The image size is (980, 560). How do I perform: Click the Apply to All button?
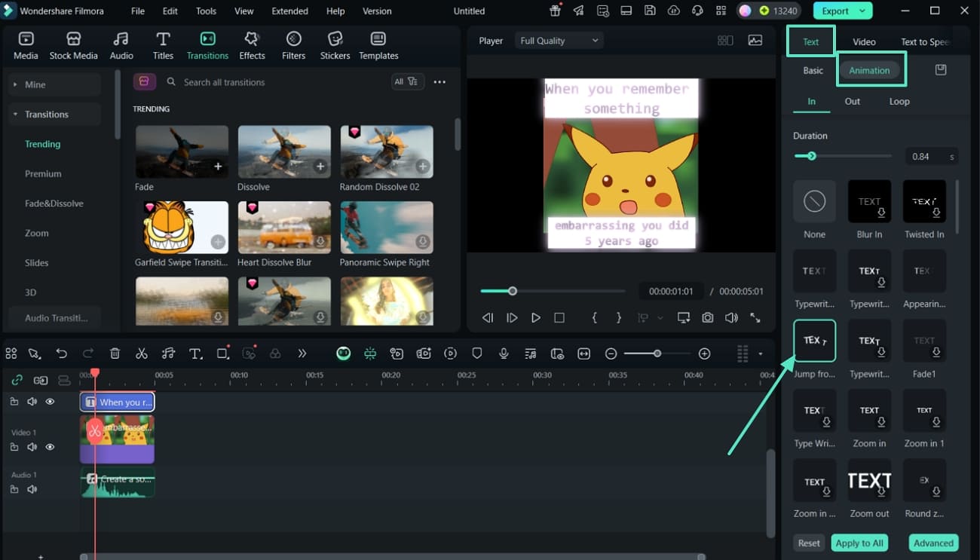point(859,543)
